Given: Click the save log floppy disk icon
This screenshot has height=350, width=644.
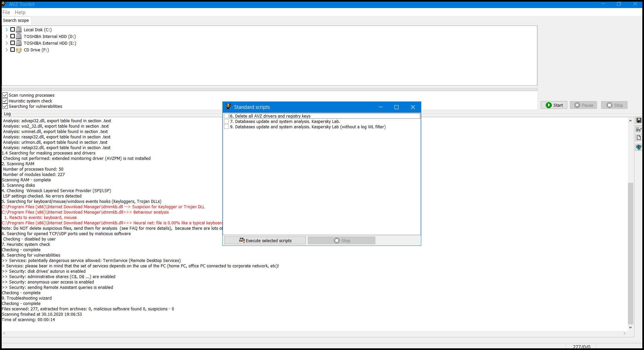Looking at the screenshot, I should 639,120.
